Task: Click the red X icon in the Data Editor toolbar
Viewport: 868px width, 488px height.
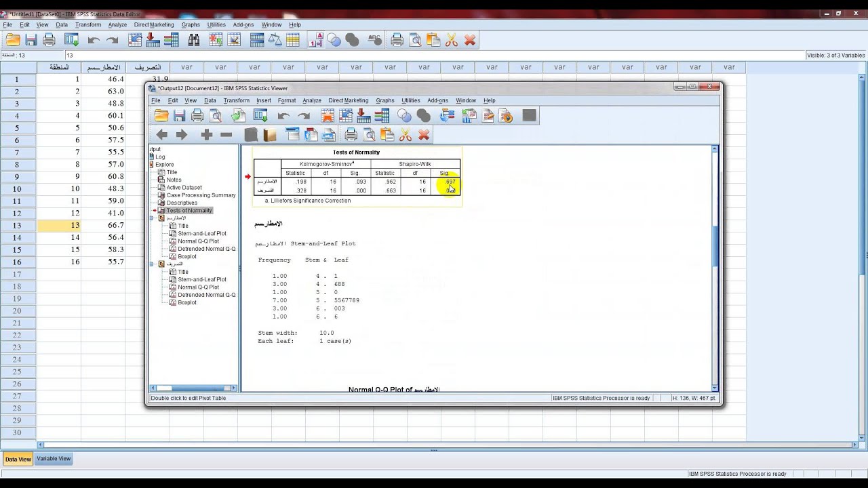Action: [x=470, y=40]
